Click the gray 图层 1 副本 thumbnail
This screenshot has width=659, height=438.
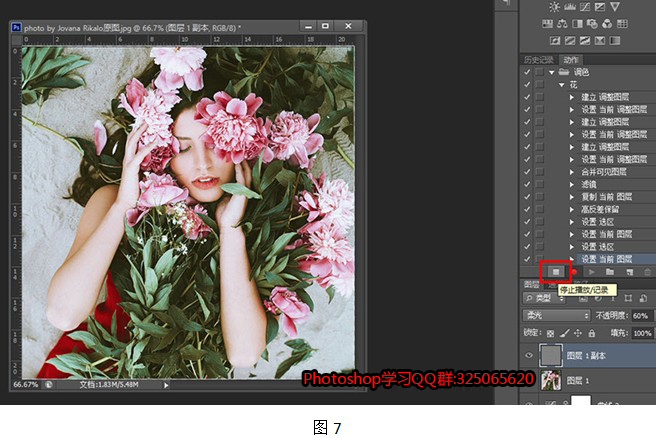pyautogui.click(x=551, y=356)
